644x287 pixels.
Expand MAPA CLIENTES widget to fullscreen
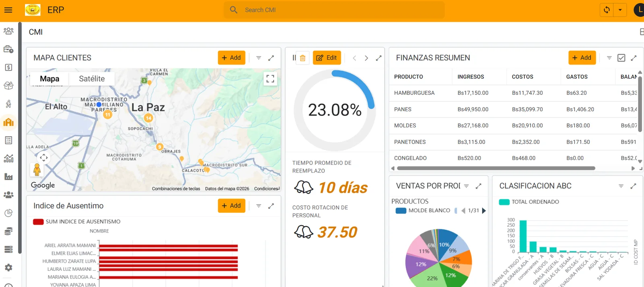point(271,58)
